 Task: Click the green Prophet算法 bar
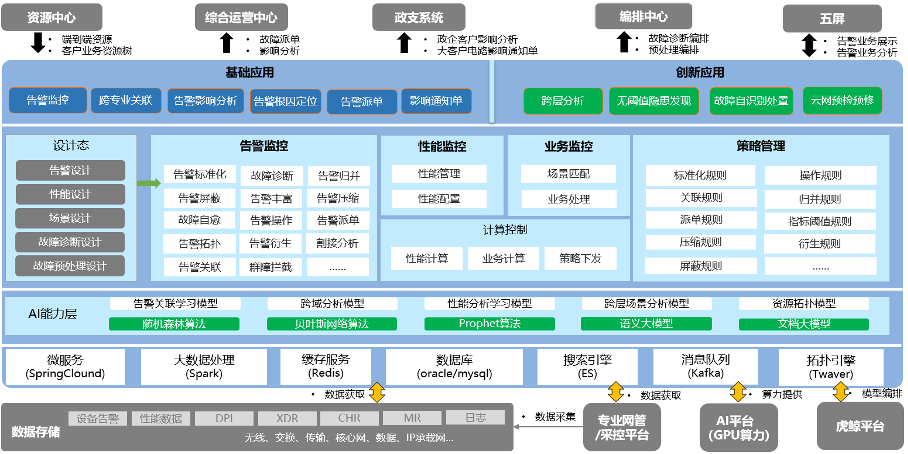pos(490,324)
